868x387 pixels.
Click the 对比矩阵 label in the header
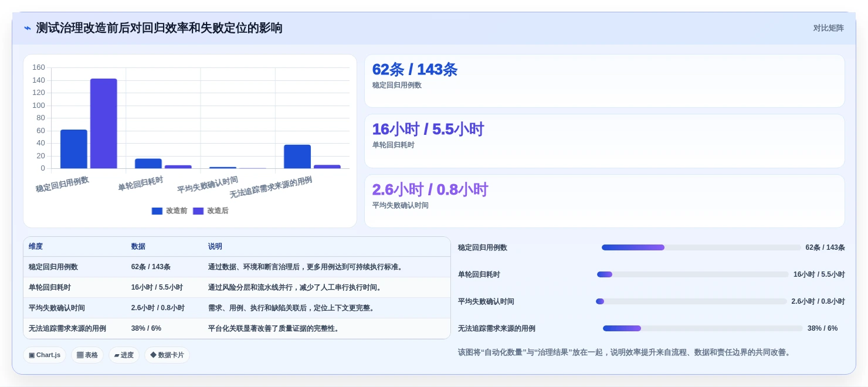[x=828, y=28]
